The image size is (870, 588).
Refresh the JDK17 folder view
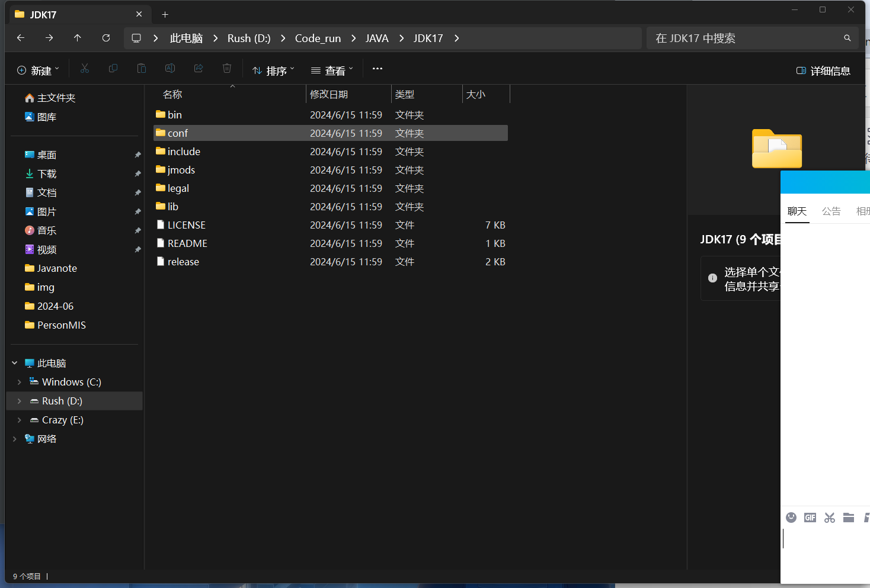click(106, 38)
